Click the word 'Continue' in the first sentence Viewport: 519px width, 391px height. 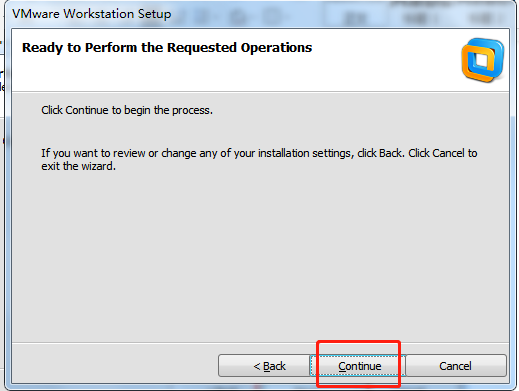tap(87, 110)
